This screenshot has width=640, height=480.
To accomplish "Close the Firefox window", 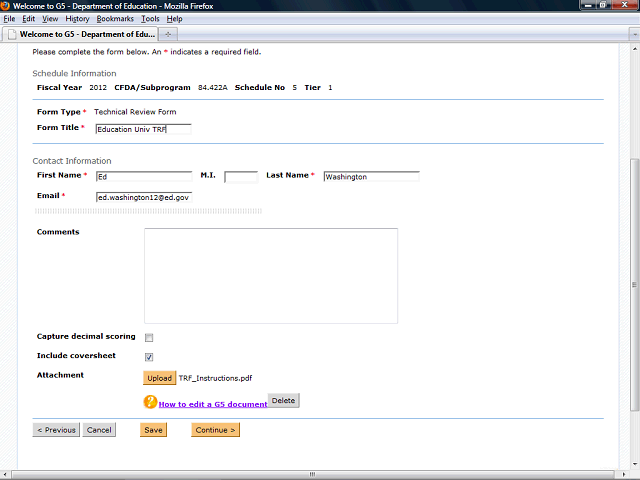I will click(624, 5).
